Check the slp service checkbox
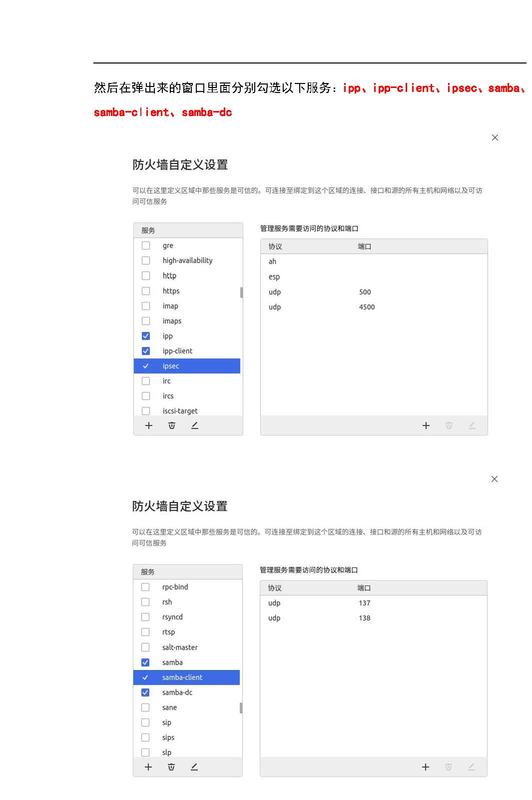 [145, 752]
